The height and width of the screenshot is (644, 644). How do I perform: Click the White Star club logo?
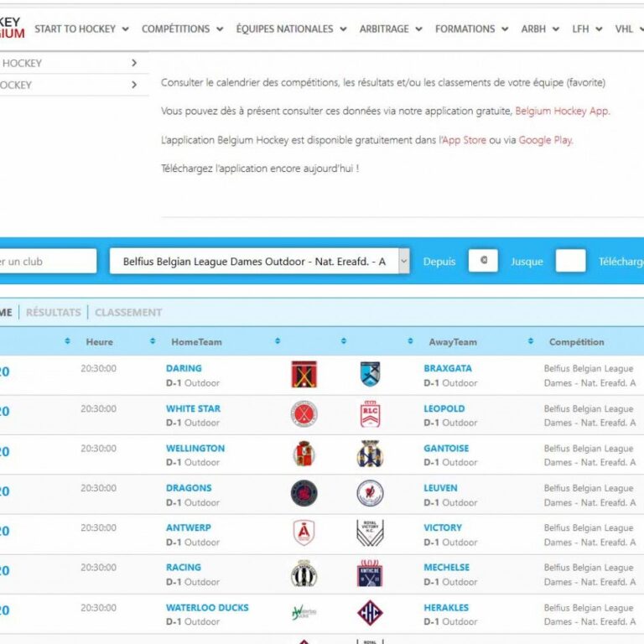pos(304,413)
